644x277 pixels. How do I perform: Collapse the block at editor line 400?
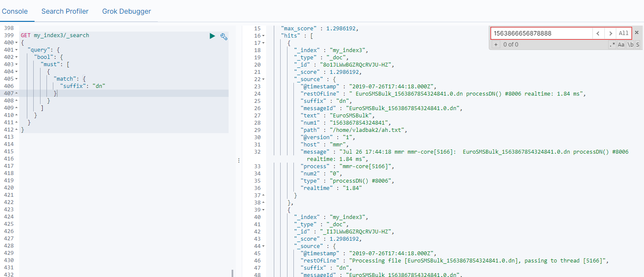tap(16, 43)
